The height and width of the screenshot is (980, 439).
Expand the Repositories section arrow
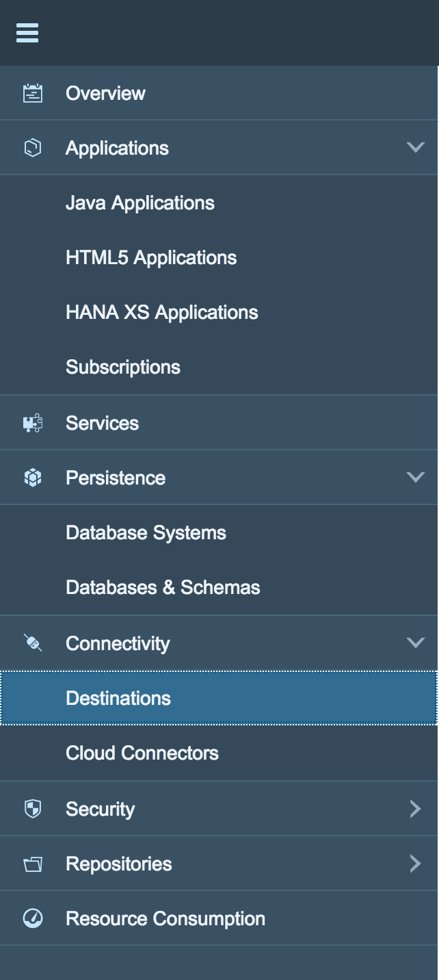tap(415, 864)
